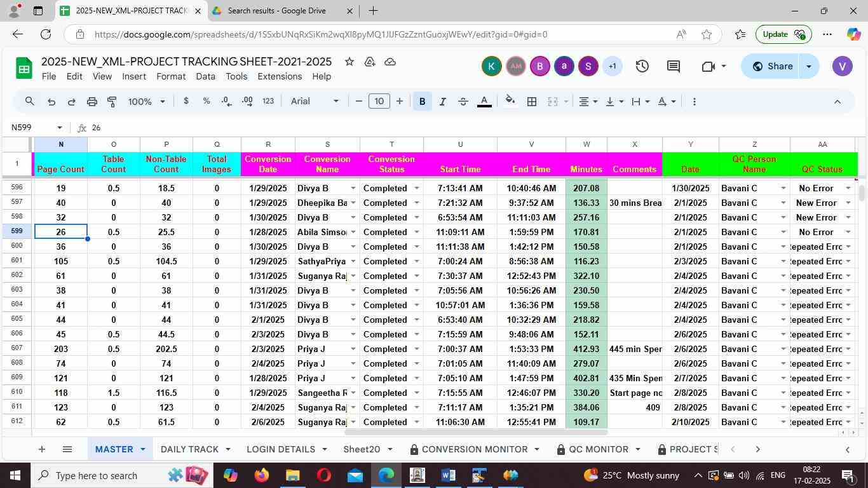
Task: Star the spreadsheet
Action: (x=349, y=62)
